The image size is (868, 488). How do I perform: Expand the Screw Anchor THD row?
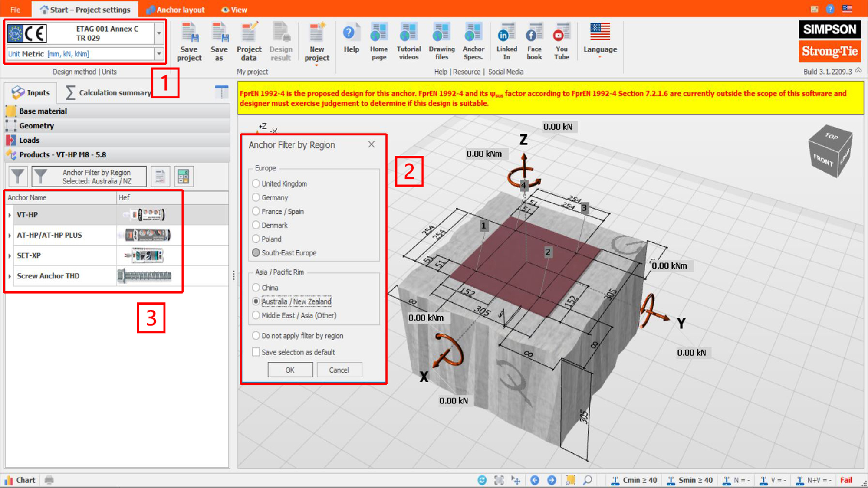(10, 276)
